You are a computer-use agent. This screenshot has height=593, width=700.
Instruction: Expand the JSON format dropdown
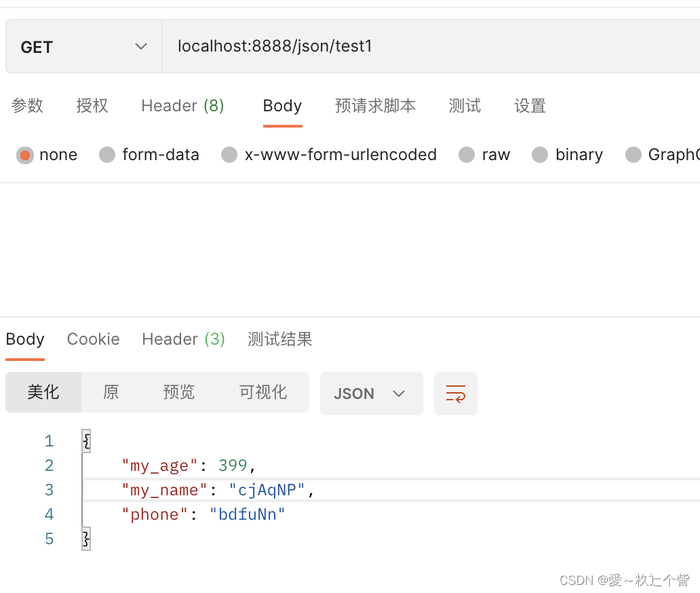click(371, 394)
